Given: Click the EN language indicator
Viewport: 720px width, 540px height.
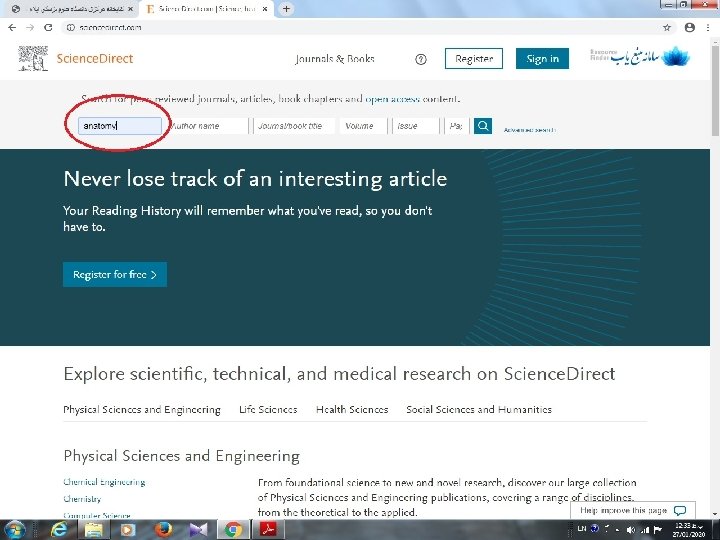Looking at the screenshot, I should click(x=581, y=529).
